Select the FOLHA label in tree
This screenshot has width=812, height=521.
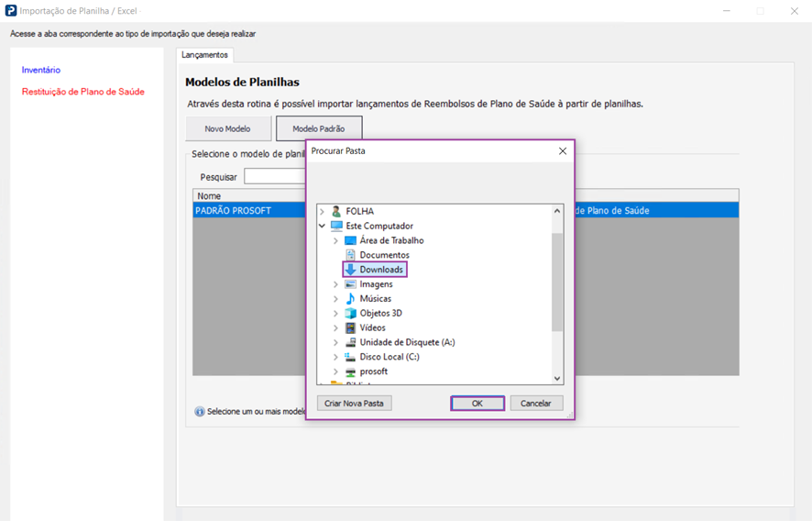tap(359, 212)
